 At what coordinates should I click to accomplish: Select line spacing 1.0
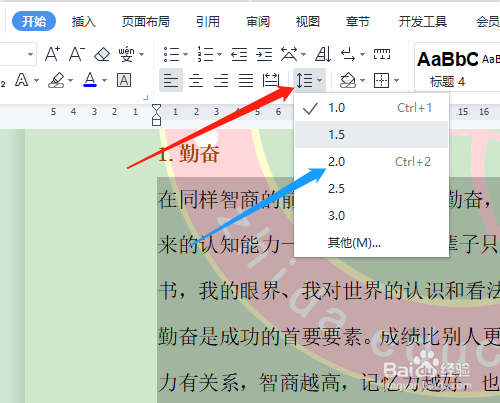pyautogui.click(x=371, y=108)
